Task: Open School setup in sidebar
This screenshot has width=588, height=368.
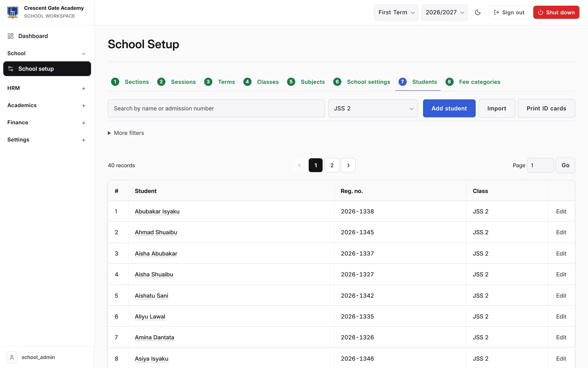Action: coord(47,69)
